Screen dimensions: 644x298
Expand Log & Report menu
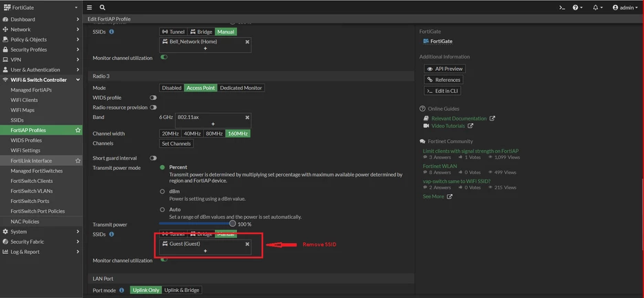coord(41,252)
